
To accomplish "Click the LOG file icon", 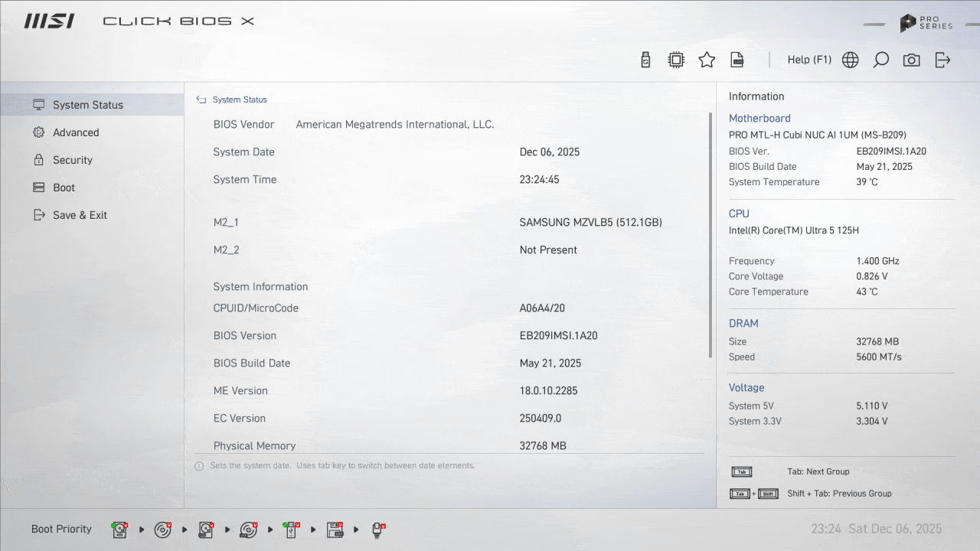I will [x=737, y=60].
